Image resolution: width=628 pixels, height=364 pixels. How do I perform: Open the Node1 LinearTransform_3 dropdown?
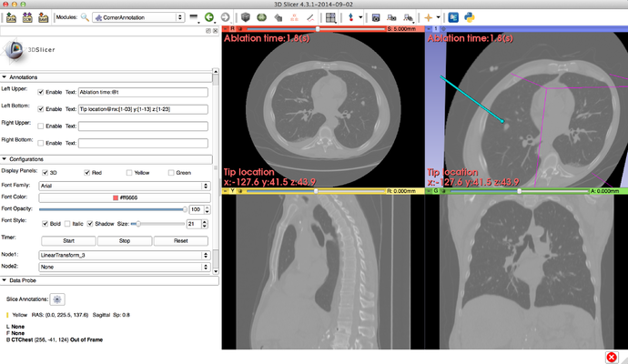[124, 255]
